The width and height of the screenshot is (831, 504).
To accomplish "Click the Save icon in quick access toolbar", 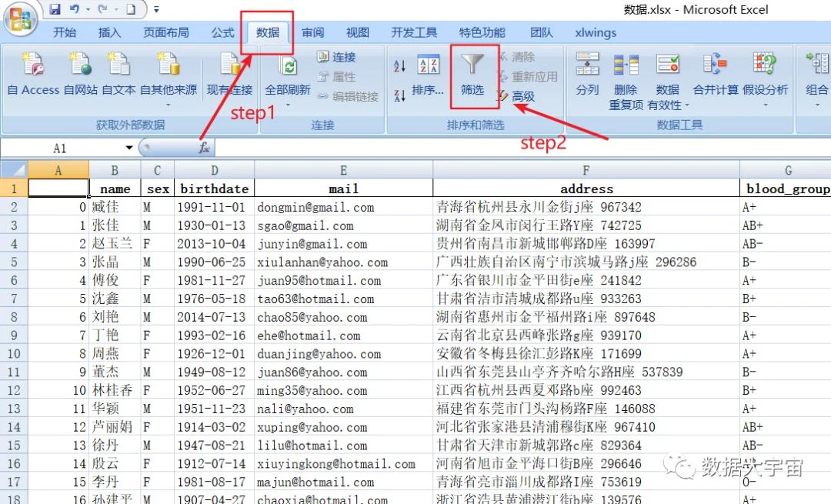I will tap(55, 9).
